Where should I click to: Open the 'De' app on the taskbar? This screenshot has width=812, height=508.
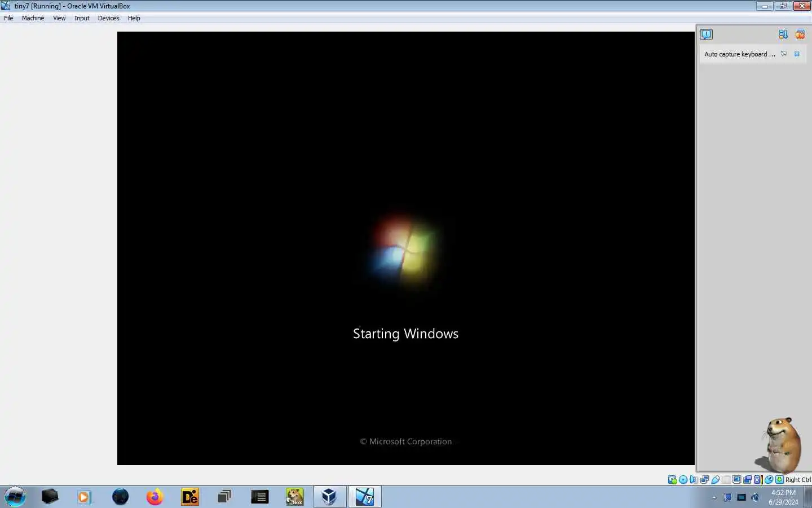click(x=190, y=497)
